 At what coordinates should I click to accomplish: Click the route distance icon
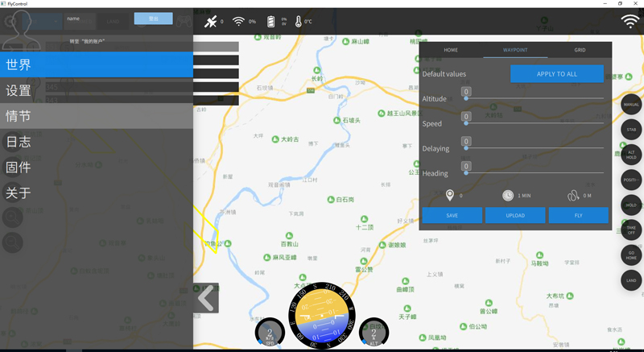point(573,196)
